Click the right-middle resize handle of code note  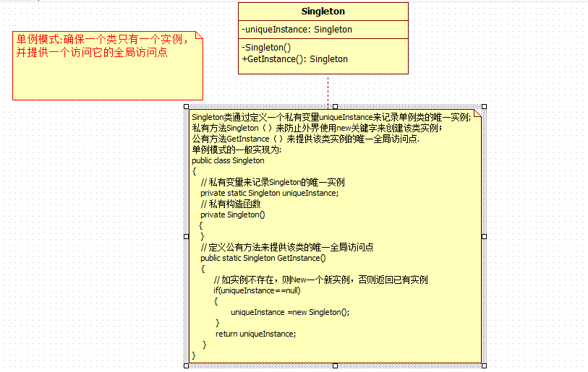(484, 236)
